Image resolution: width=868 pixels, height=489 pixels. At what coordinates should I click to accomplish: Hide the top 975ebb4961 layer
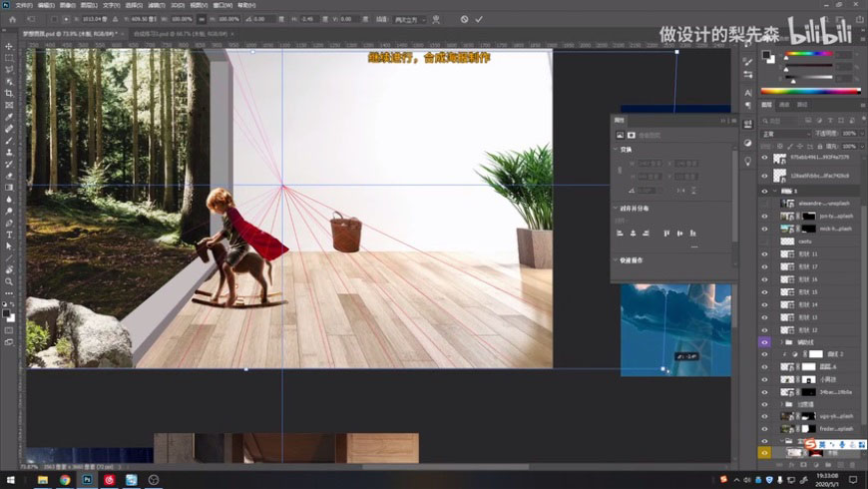pyautogui.click(x=764, y=158)
